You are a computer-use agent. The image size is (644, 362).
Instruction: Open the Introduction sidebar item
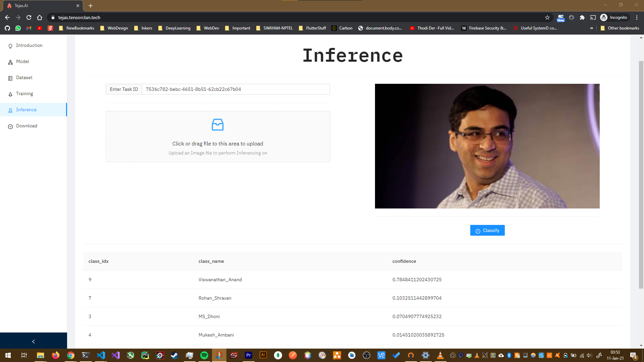[29, 46]
